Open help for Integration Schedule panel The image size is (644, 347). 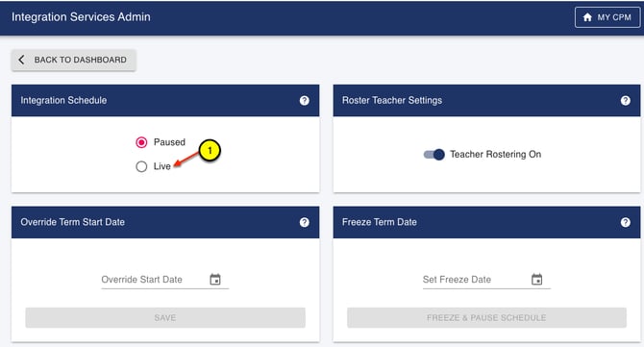tap(304, 101)
